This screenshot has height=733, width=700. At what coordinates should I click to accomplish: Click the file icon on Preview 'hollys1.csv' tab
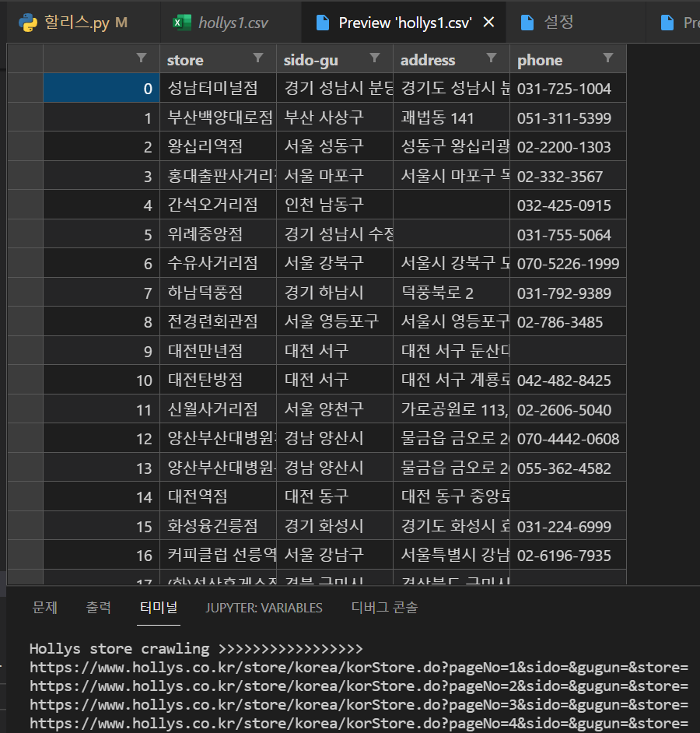[323, 23]
